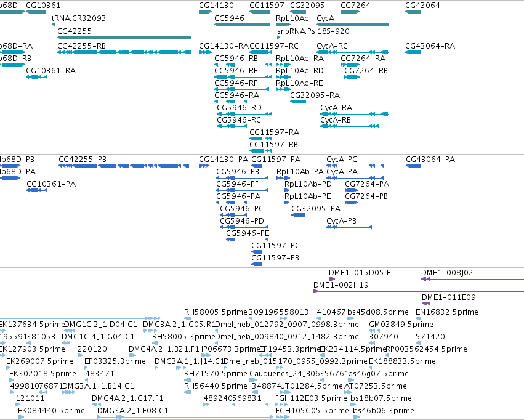This screenshot has width=524, height=420.
Task: Select protein CG5946-PB
Action: (x=238, y=172)
